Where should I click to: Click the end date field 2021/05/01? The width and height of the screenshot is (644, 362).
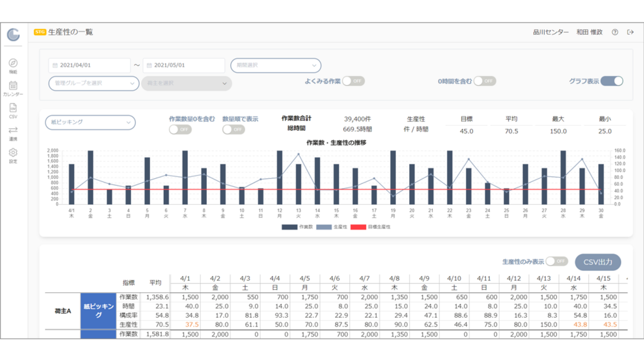tap(183, 65)
